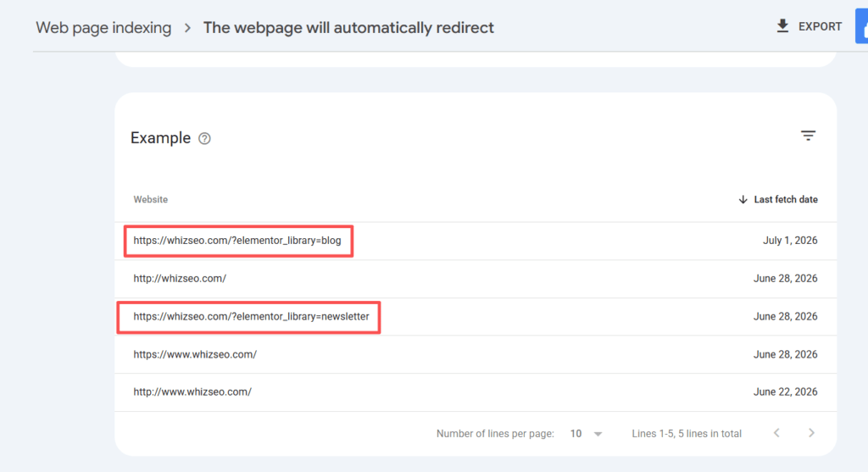This screenshot has width=868, height=472.
Task: Click the Last fetch date sort arrow
Action: 743,200
